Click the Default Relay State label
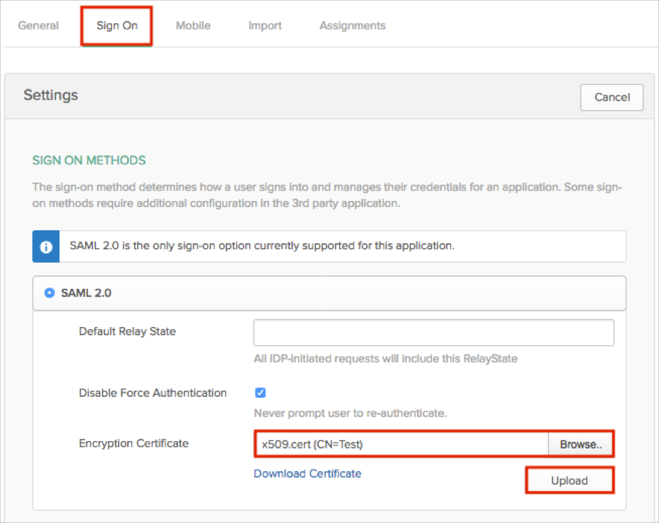 (127, 332)
